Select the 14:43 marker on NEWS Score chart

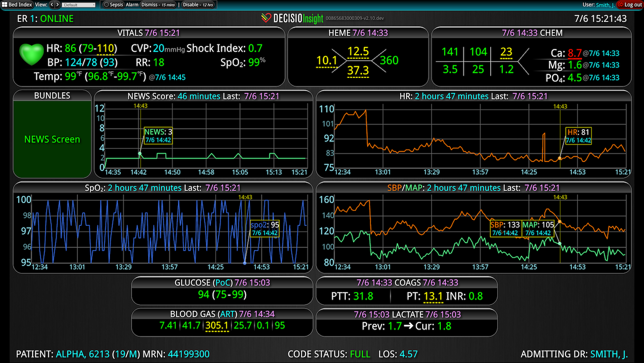coord(140,106)
